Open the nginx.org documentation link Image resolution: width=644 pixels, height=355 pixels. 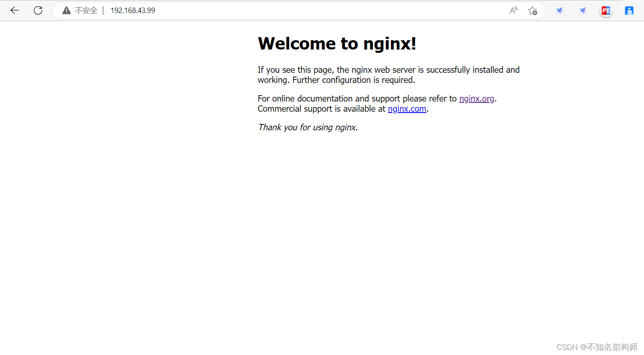477,99
